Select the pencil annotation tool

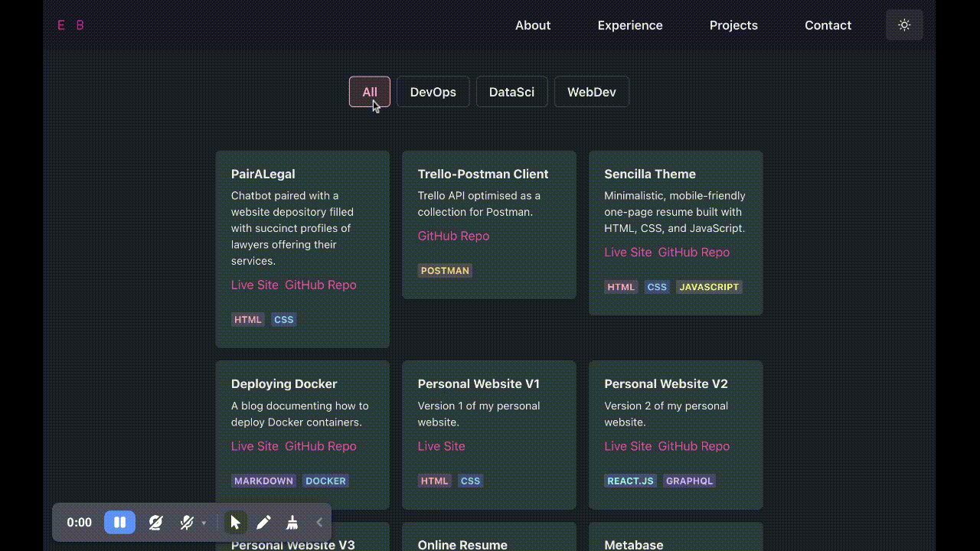coord(263,522)
